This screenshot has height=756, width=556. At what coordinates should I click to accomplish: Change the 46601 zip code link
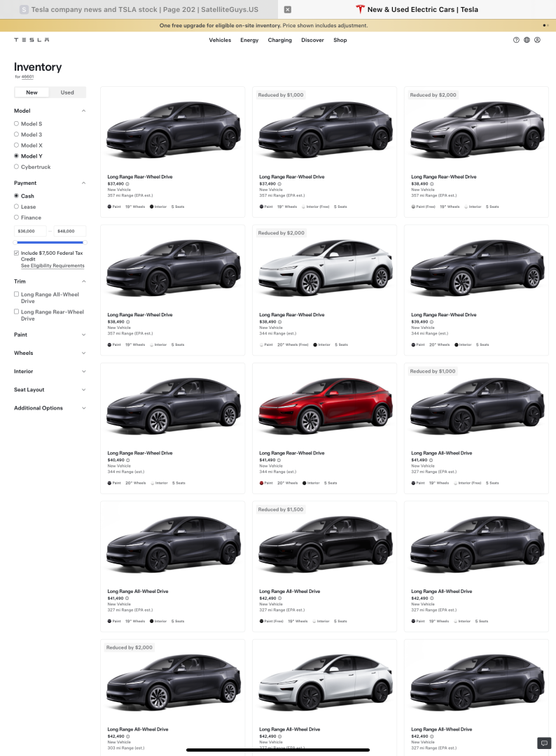point(27,77)
